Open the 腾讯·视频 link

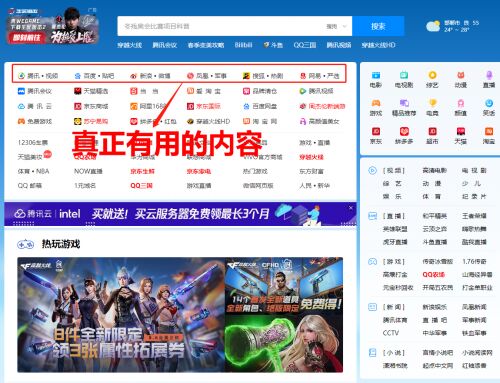click(x=38, y=76)
